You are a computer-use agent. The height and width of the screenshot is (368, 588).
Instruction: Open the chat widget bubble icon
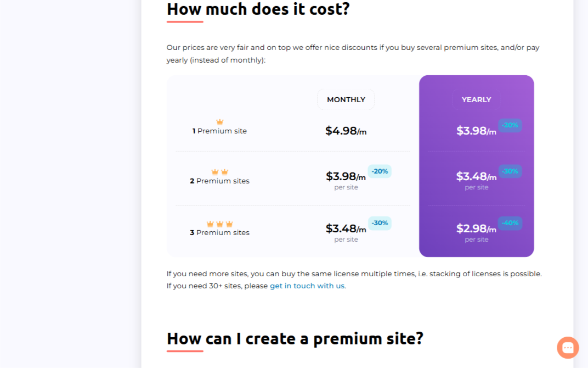(x=568, y=348)
